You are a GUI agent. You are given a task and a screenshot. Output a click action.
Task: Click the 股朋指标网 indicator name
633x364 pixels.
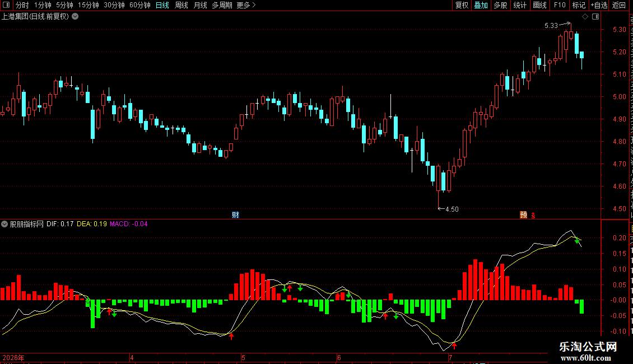point(27,224)
